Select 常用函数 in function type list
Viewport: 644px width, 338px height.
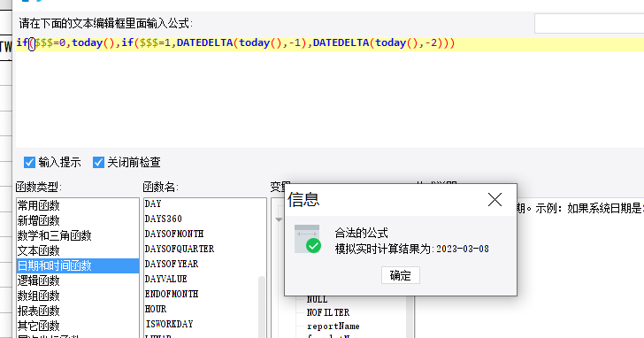(x=78, y=205)
